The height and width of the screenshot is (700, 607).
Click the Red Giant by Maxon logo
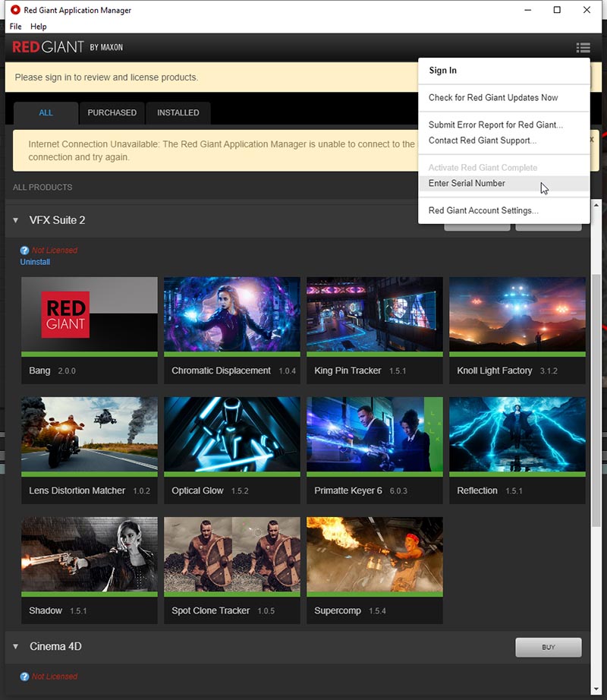[68, 47]
